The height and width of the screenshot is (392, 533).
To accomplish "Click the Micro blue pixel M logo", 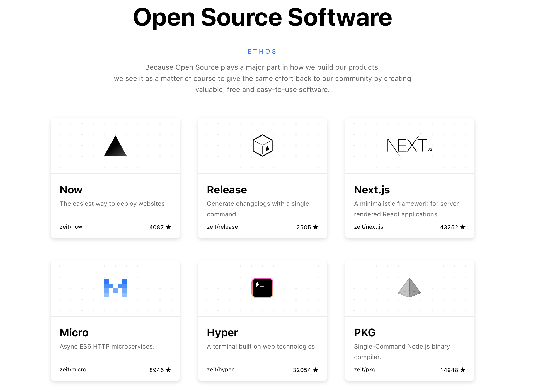I will coord(115,288).
